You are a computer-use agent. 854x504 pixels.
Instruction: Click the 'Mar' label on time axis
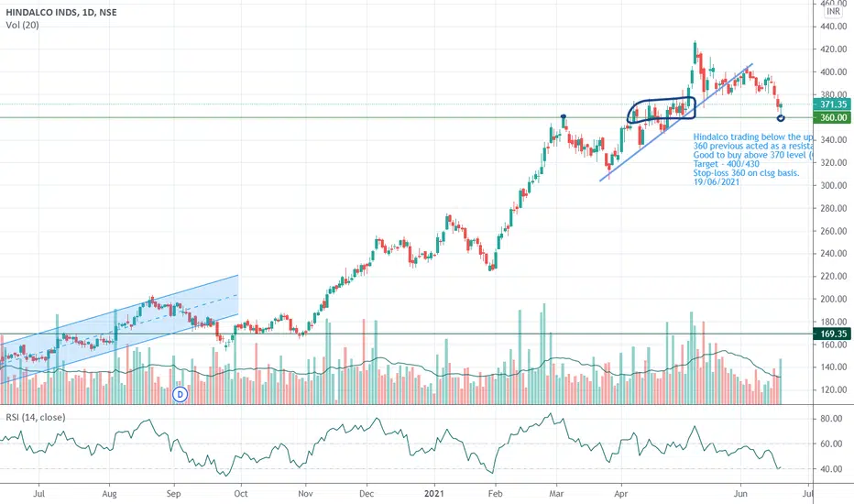coord(556,494)
